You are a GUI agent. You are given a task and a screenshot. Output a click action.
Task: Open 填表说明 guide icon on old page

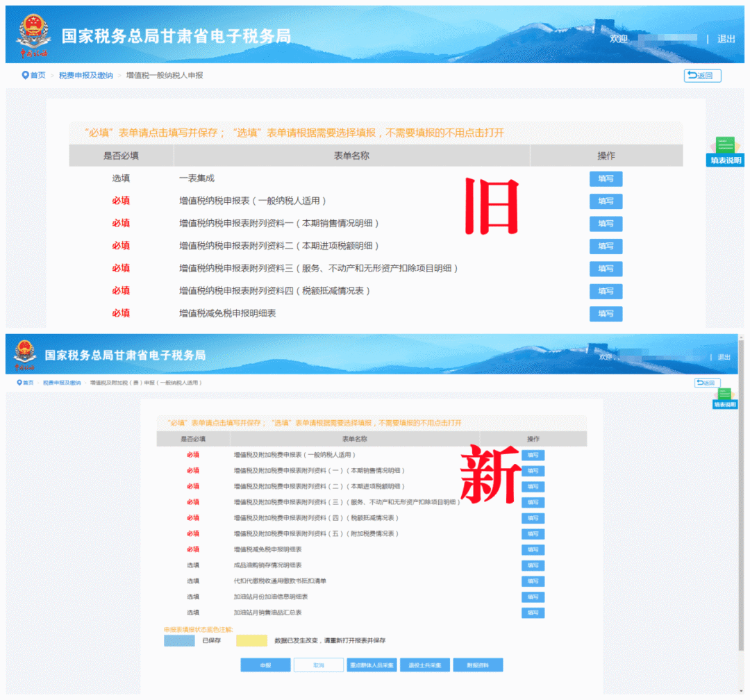[x=725, y=151]
